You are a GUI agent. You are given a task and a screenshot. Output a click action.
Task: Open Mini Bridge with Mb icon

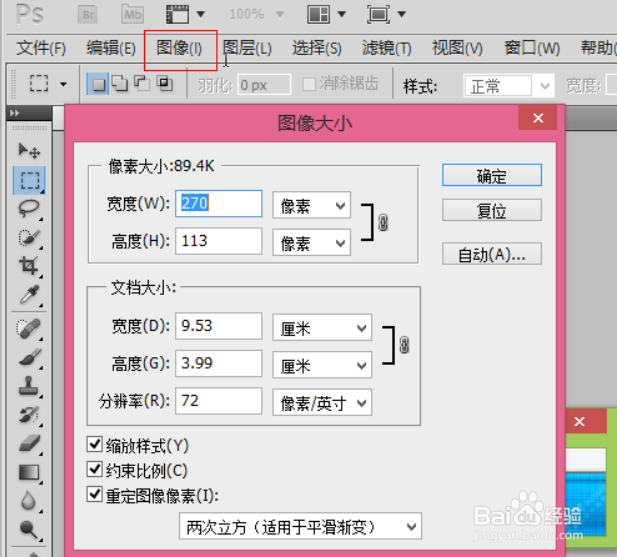click(x=133, y=15)
